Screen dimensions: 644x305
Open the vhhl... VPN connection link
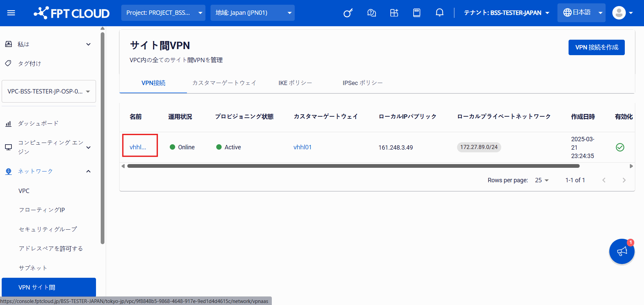(138, 147)
